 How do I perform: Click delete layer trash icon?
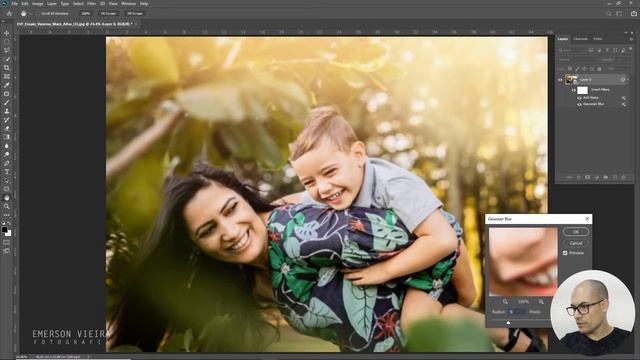pos(623,178)
